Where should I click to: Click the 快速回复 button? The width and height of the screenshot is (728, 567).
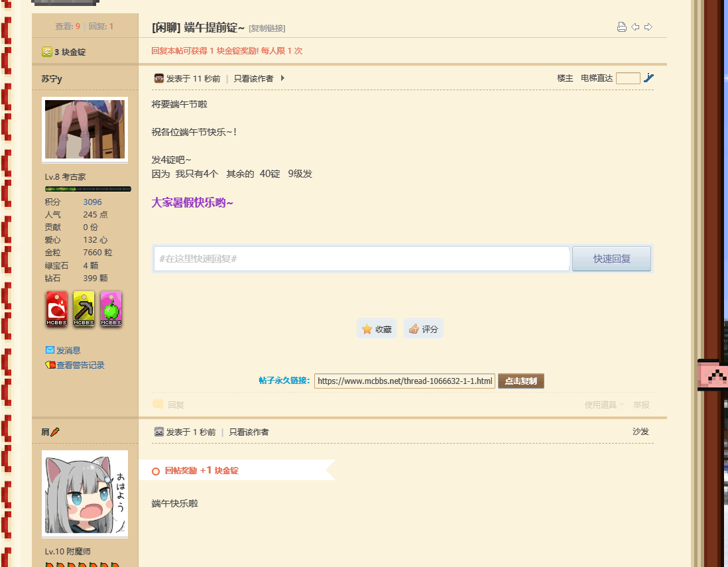pyautogui.click(x=611, y=259)
